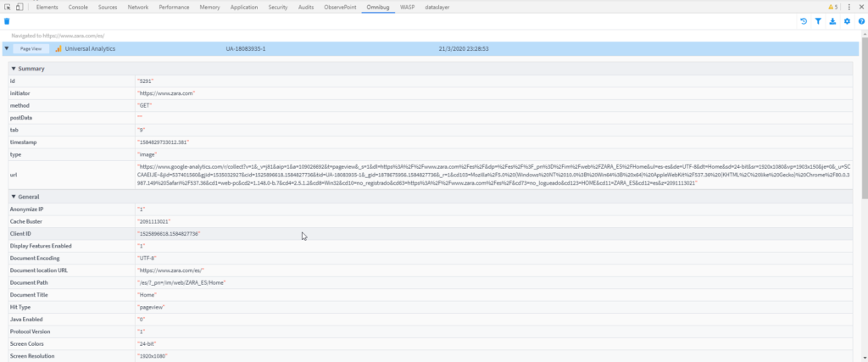Click the Java Enabled row label
The height and width of the screenshot is (362, 868).
(25, 320)
